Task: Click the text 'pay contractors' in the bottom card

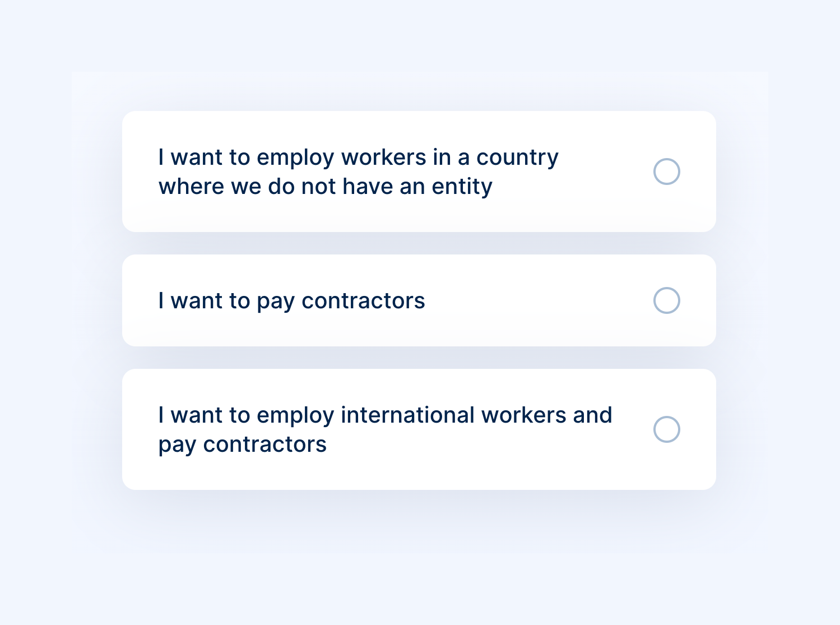Action: (242, 445)
